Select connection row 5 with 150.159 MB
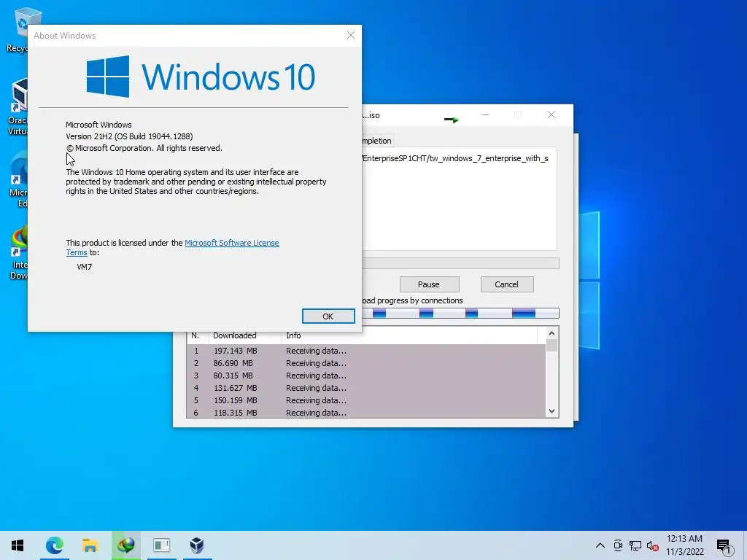Screen dimensions: 747x560 point(366,400)
